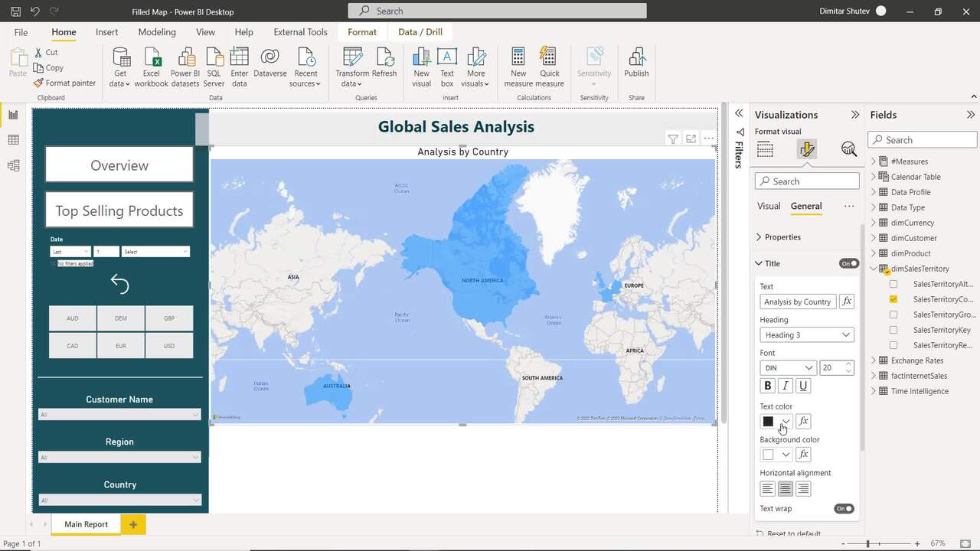Click the Top Selling Products button

coord(119,210)
